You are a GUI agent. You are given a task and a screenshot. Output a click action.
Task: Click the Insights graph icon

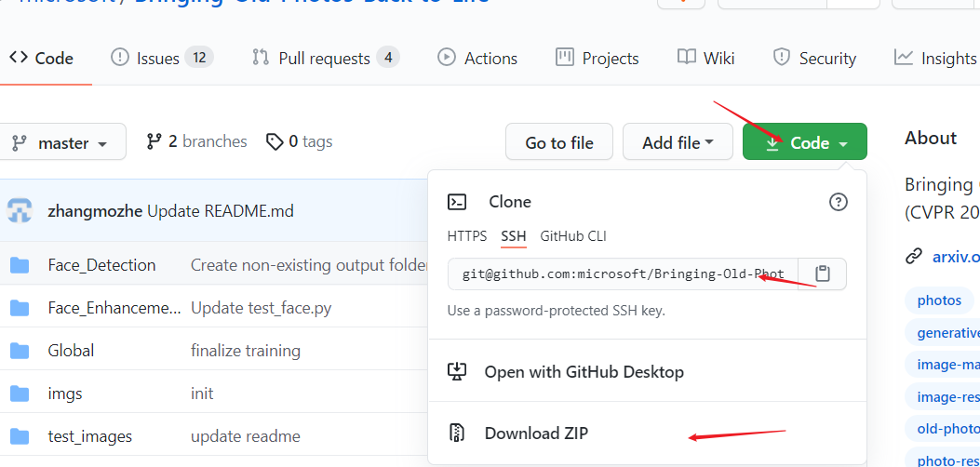[x=903, y=58]
